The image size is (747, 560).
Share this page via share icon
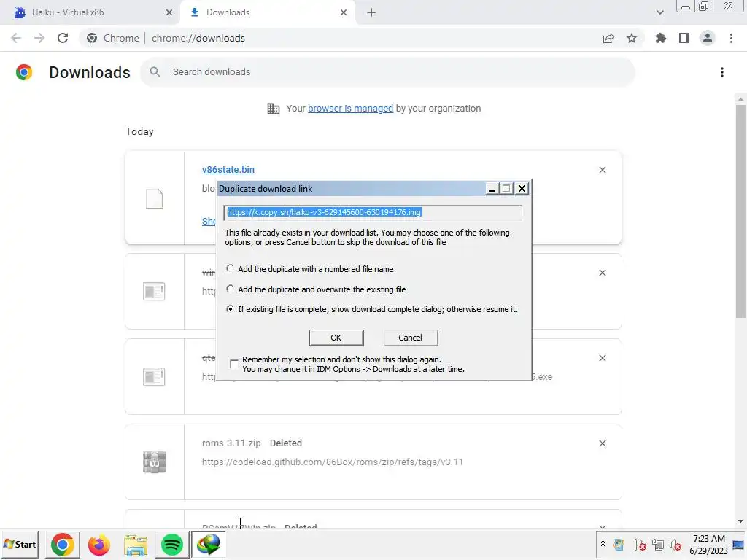point(608,38)
